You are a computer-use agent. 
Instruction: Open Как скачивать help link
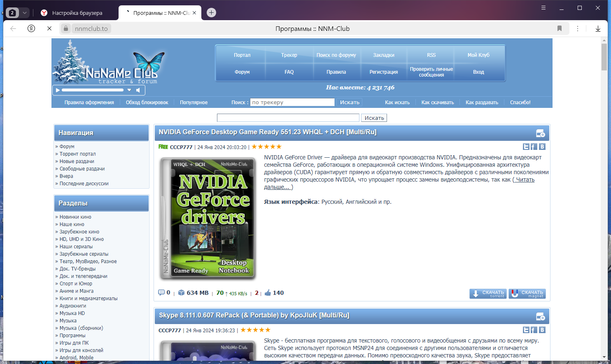[x=438, y=102]
